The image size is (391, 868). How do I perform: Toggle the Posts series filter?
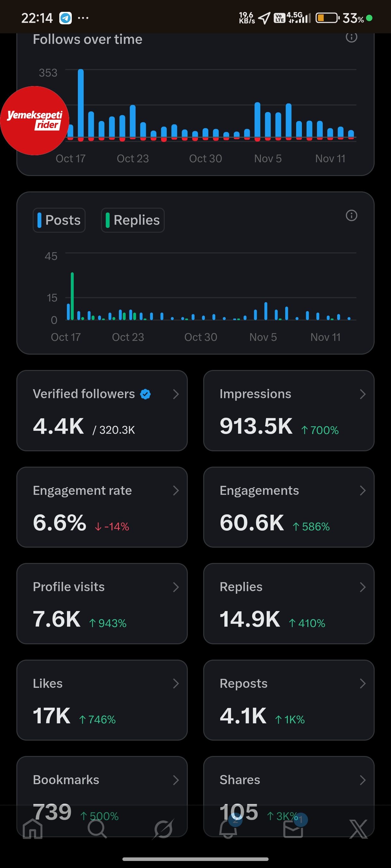[x=59, y=220]
